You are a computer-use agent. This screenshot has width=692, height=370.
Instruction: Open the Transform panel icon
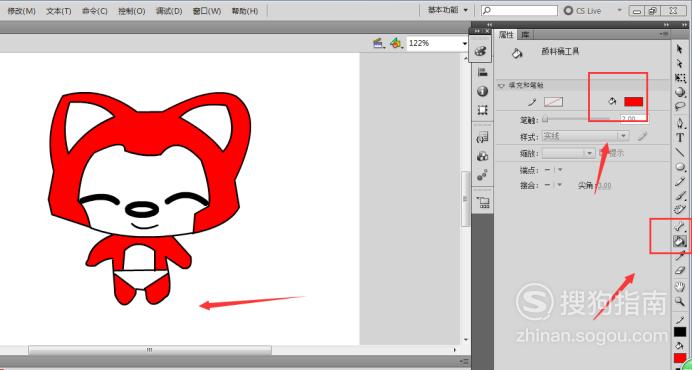click(482, 110)
